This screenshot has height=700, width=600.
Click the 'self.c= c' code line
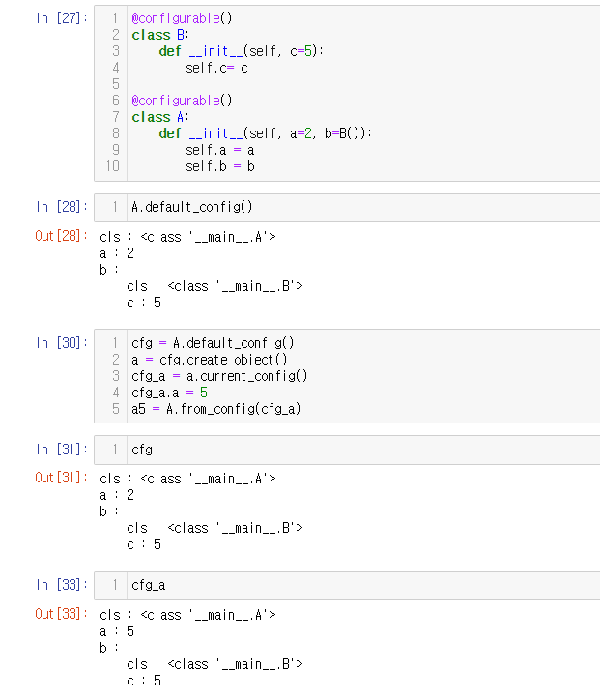click(x=216, y=68)
